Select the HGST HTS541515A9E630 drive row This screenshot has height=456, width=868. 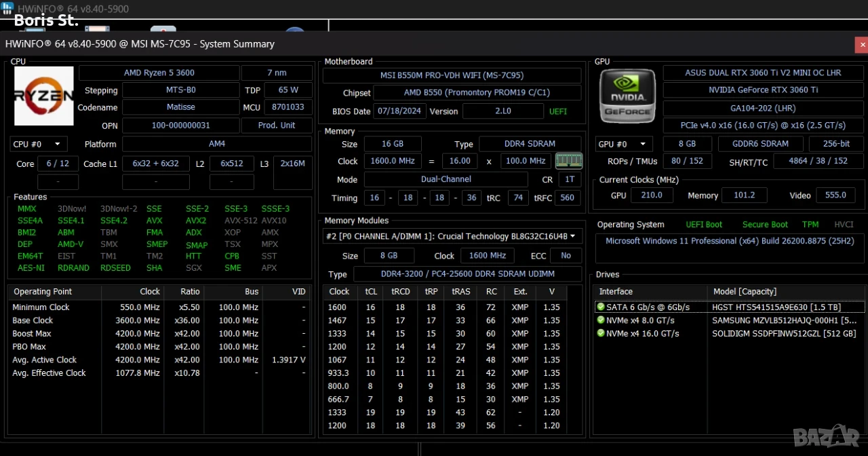coord(730,307)
